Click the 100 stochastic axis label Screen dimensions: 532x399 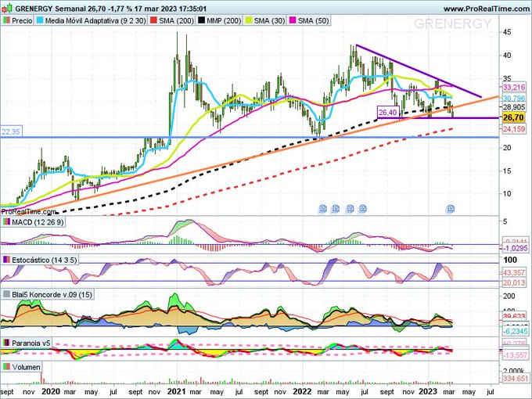(x=510, y=261)
